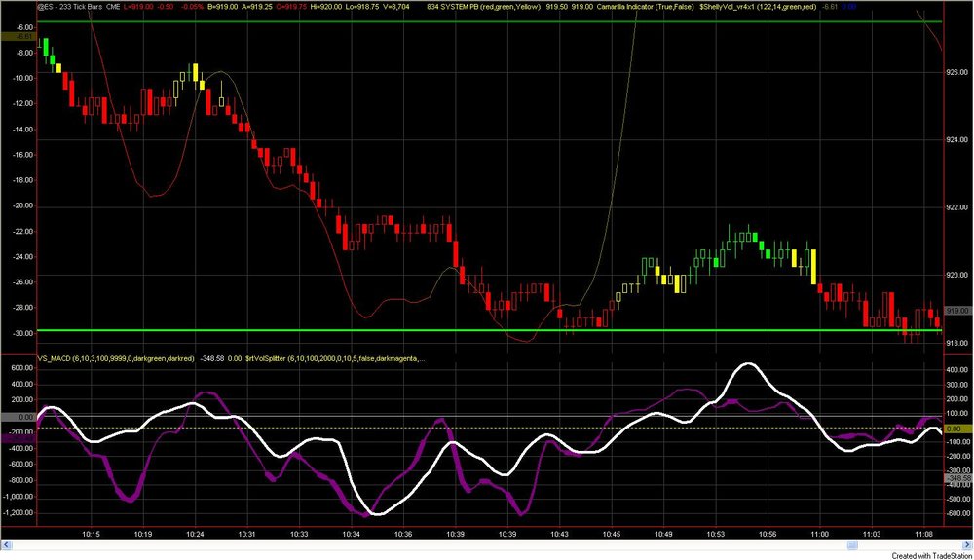
Task: Click the '-22.00' label on the left axis
Action: (24, 232)
